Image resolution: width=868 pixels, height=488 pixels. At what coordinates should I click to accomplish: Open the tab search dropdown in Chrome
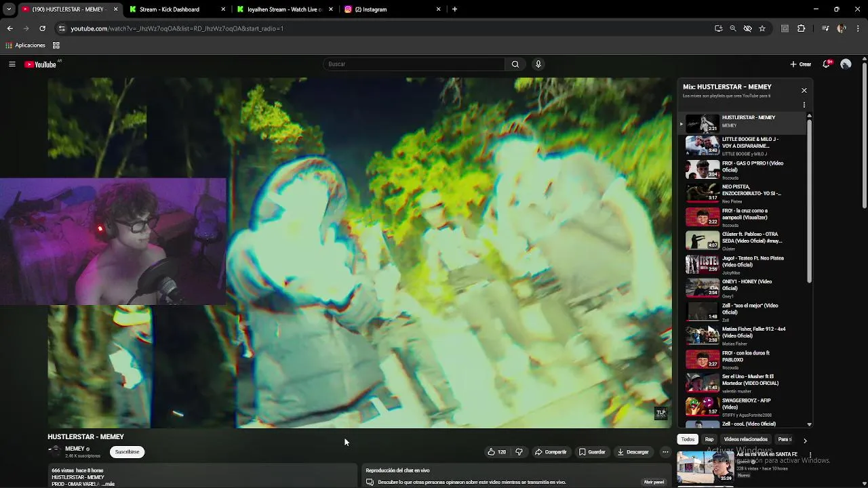(9, 9)
